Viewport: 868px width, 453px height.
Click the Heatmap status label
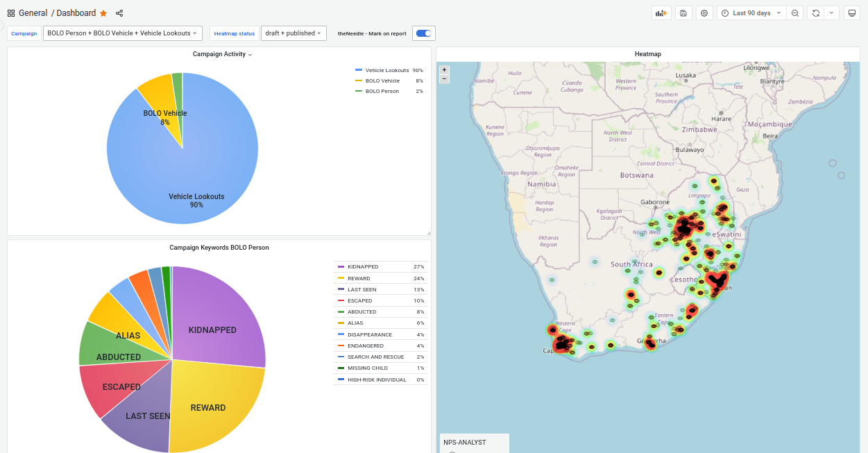pyautogui.click(x=236, y=33)
